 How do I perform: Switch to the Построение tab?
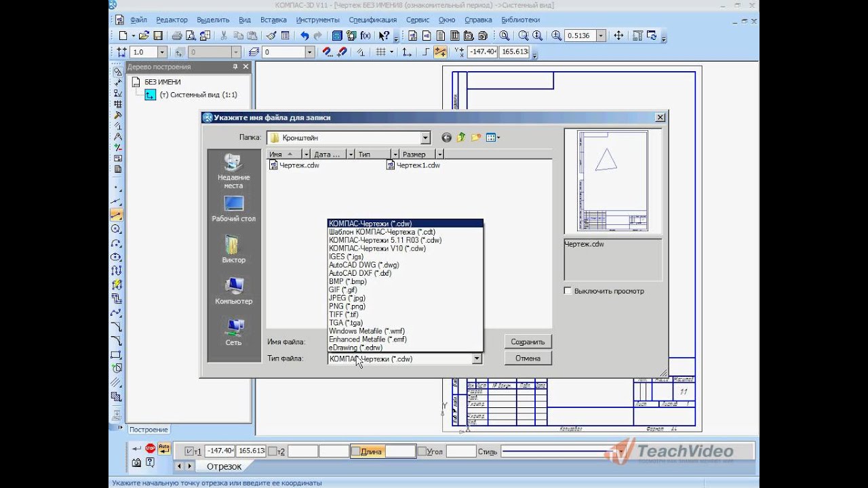click(149, 430)
